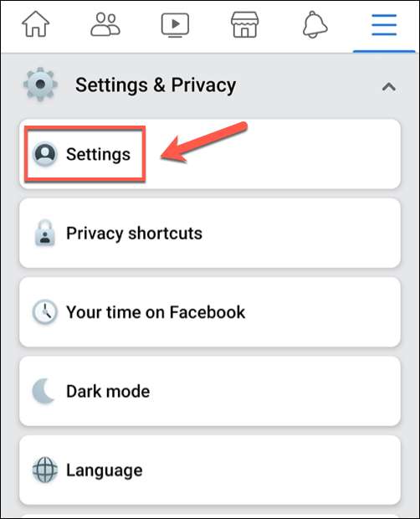
Task: Select the hamburger Menu tab
Action: tap(384, 25)
